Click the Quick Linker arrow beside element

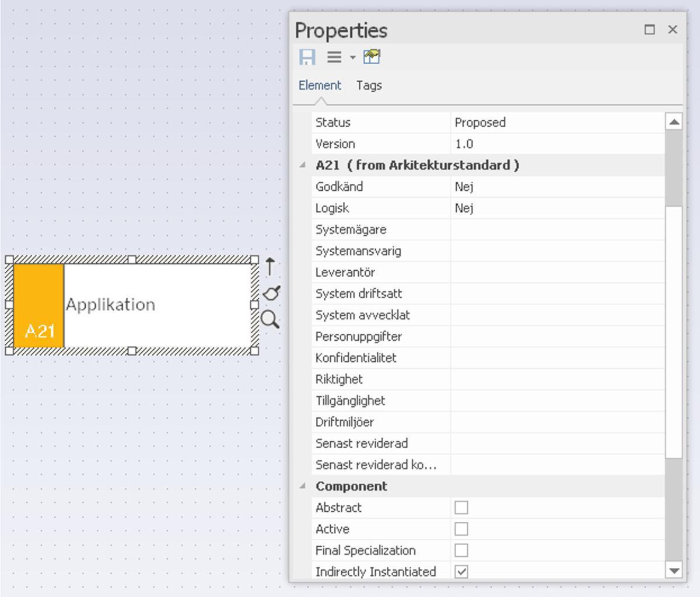coord(269,267)
